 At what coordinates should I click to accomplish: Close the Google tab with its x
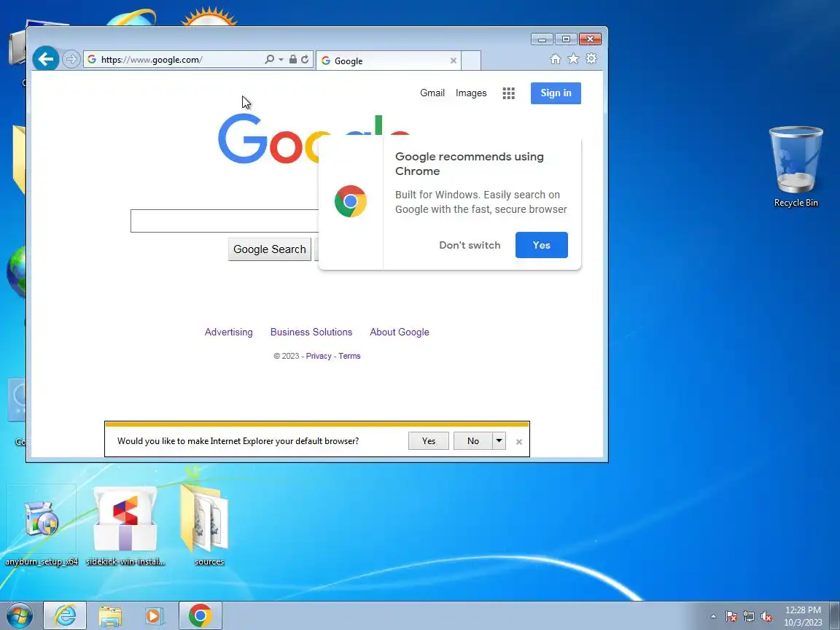pos(454,61)
